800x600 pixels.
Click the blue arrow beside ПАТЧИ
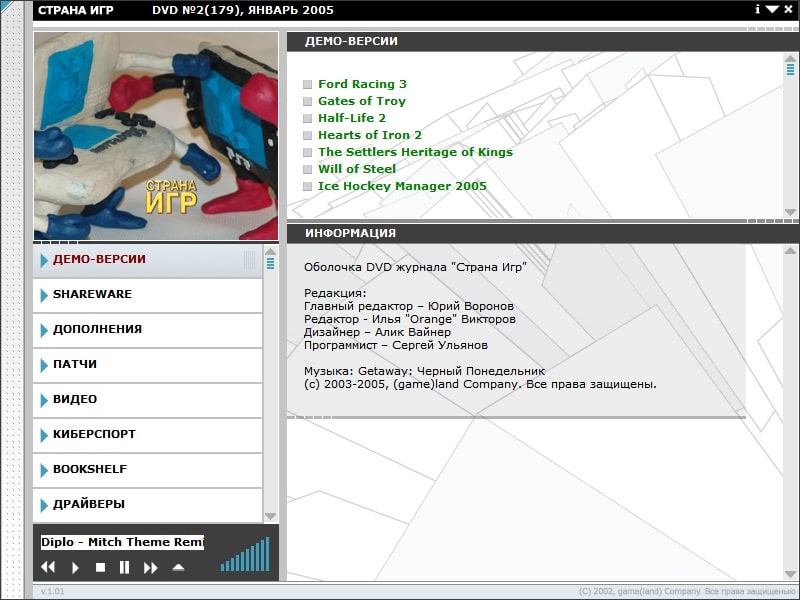click(44, 365)
